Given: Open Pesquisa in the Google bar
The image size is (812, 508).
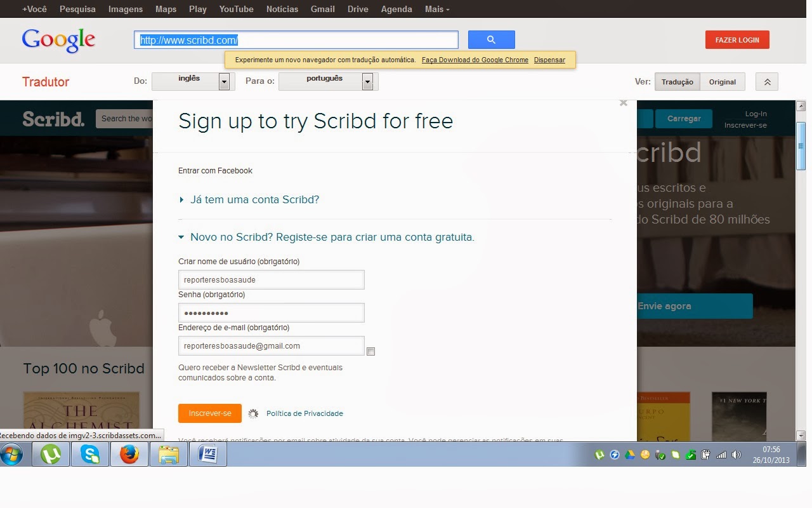Looking at the screenshot, I should [77, 9].
